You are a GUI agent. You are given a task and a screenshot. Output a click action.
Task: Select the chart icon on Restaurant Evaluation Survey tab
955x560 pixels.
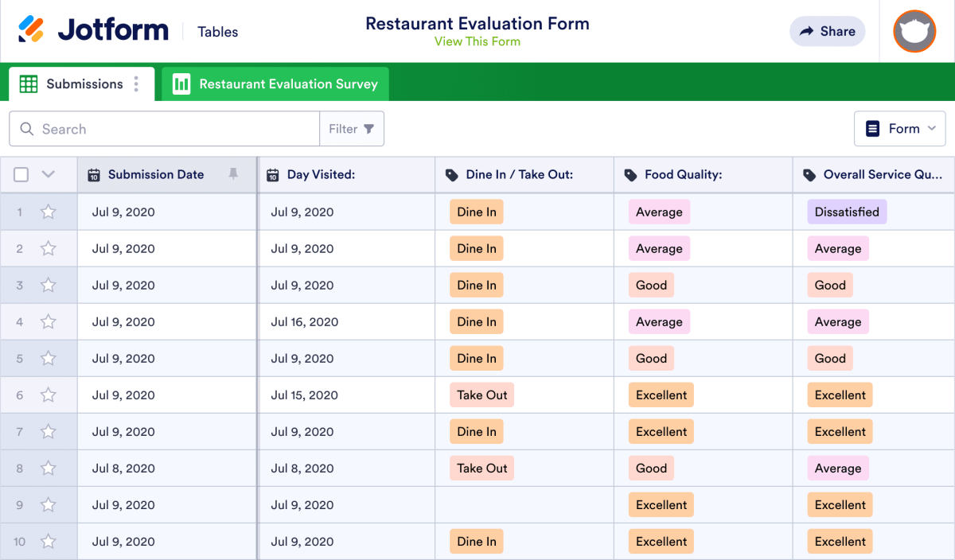click(181, 84)
